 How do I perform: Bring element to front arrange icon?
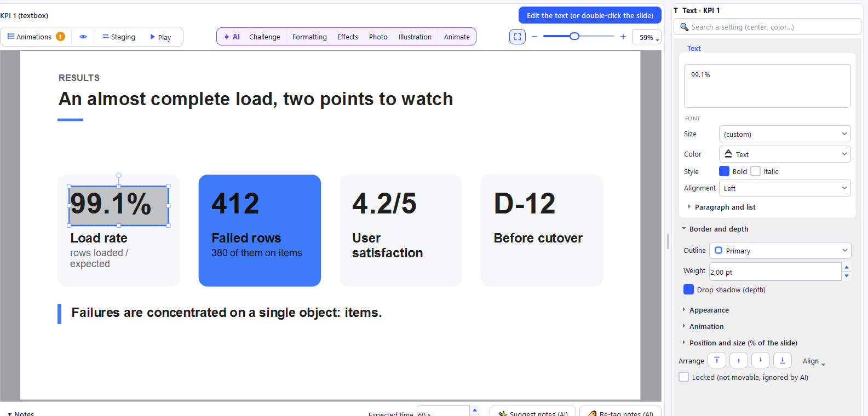click(x=717, y=360)
